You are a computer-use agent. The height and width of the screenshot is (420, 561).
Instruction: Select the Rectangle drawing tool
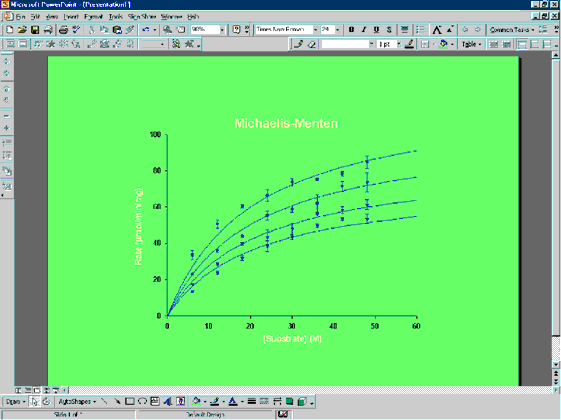130,401
